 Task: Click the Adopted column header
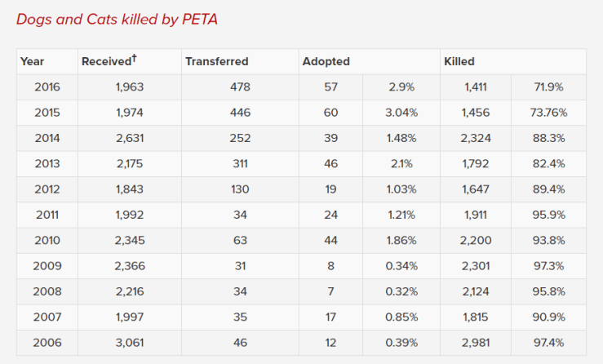326,61
